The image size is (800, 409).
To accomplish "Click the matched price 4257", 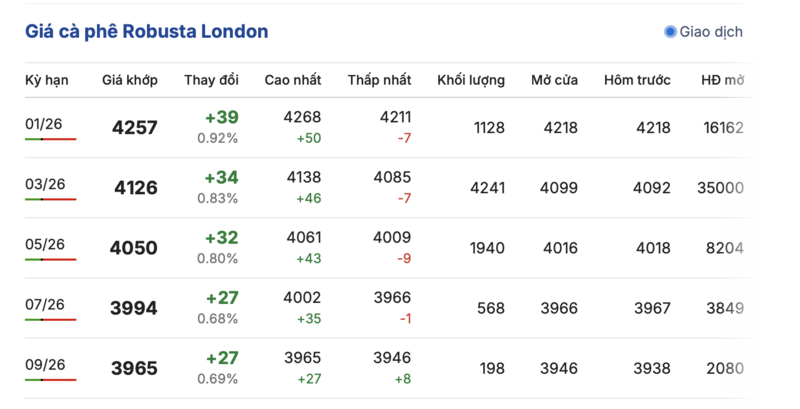I will [x=136, y=128].
